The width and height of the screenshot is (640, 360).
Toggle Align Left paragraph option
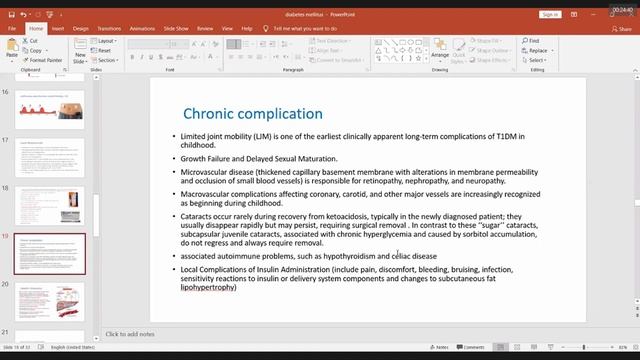pos(231,57)
